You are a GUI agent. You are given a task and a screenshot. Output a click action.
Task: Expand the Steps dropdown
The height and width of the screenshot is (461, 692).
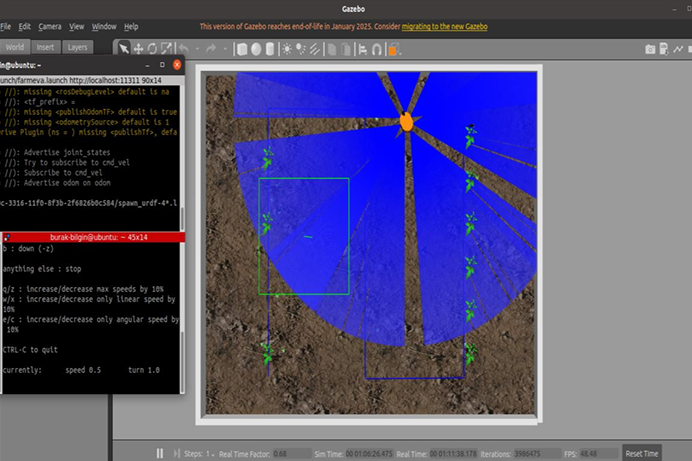pos(212,453)
